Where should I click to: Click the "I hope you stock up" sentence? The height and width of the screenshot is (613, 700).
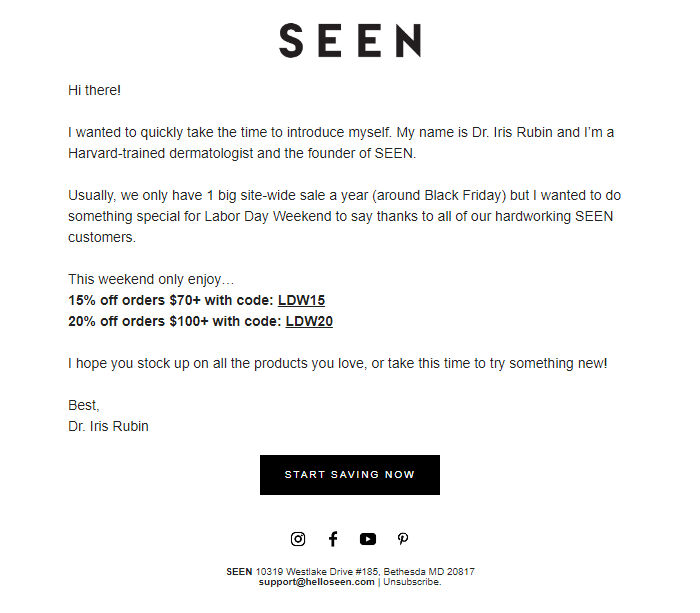point(337,363)
